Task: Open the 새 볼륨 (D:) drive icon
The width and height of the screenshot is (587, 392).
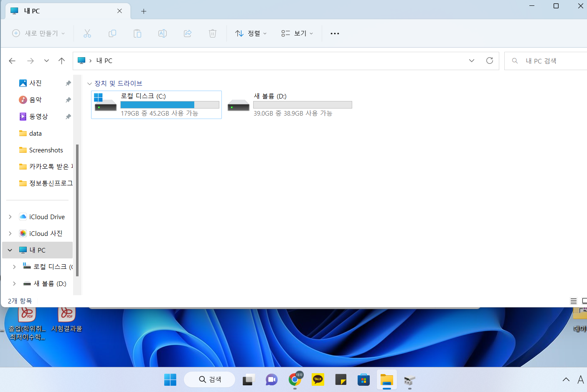Action: [x=238, y=105]
